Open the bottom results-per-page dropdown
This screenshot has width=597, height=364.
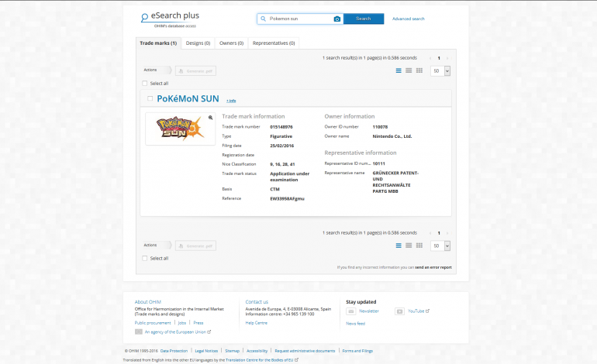click(440, 246)
